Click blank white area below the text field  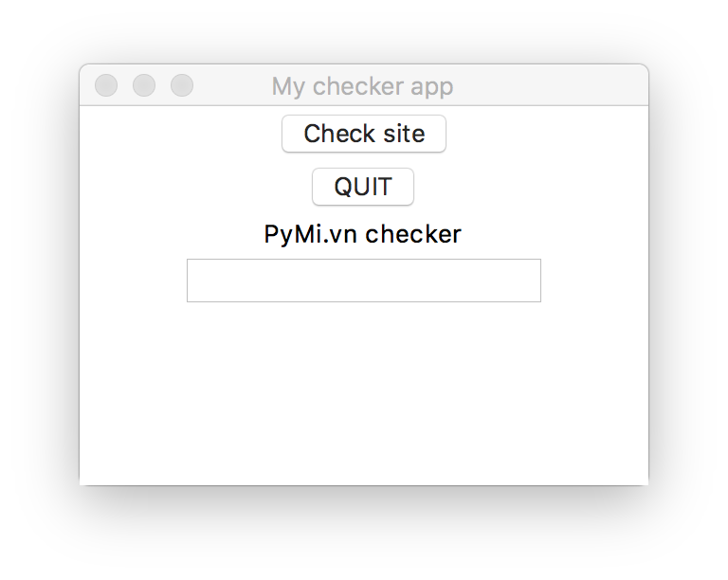[363, 398]
